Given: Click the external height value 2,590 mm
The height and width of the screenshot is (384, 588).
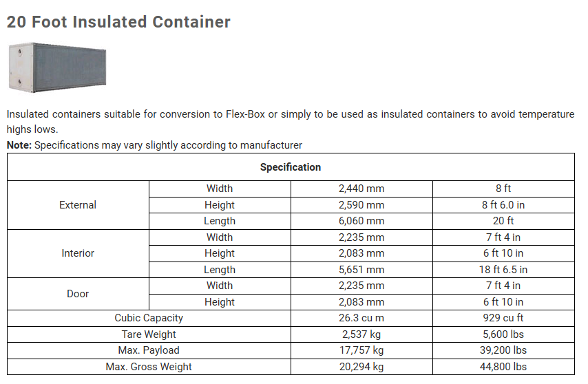Looking at the screenshot, I should click(x=361, y=205).
